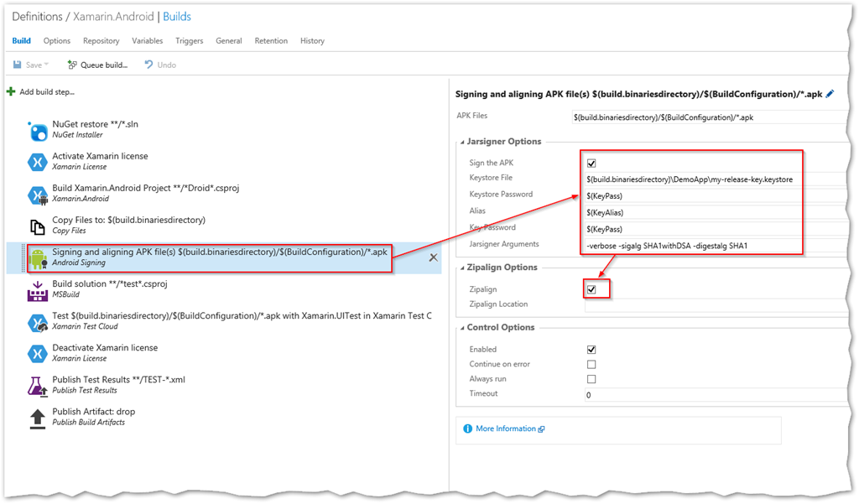This screenshot has width=859, height=504.
Task: Open the Save dropdown arrow
Action: (47, 65)
